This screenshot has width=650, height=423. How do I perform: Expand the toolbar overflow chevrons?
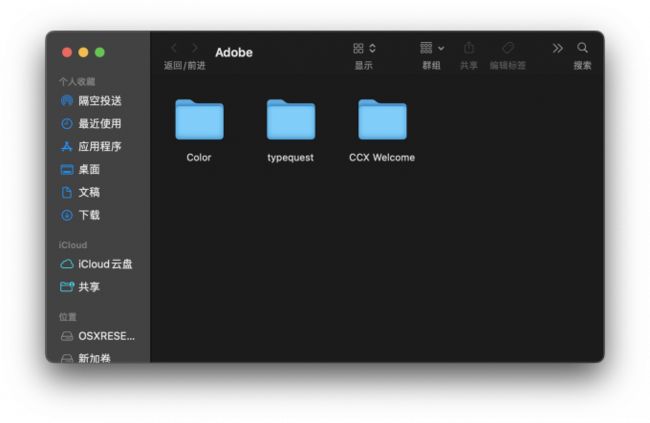click(558, 48)
